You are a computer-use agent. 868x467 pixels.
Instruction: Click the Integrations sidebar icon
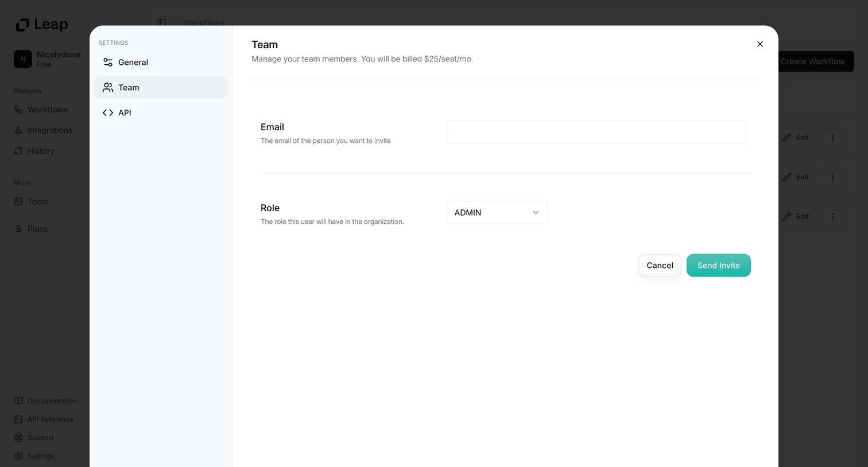pyautogui.click(x=18, y=130)
